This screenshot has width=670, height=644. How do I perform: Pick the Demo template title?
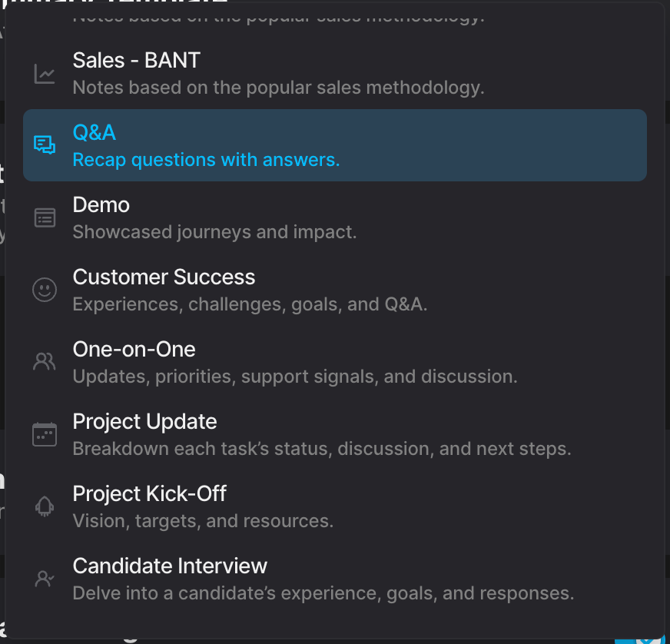tap(101, 204)
